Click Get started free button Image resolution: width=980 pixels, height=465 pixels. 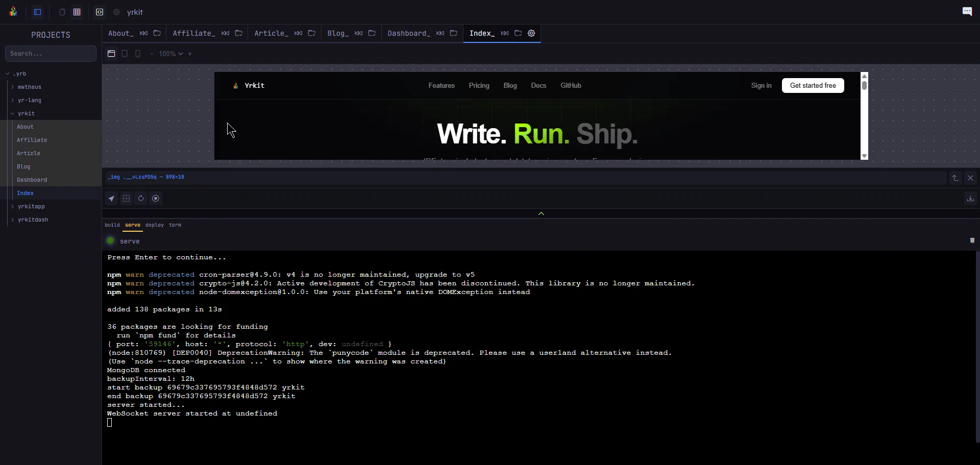813,85
